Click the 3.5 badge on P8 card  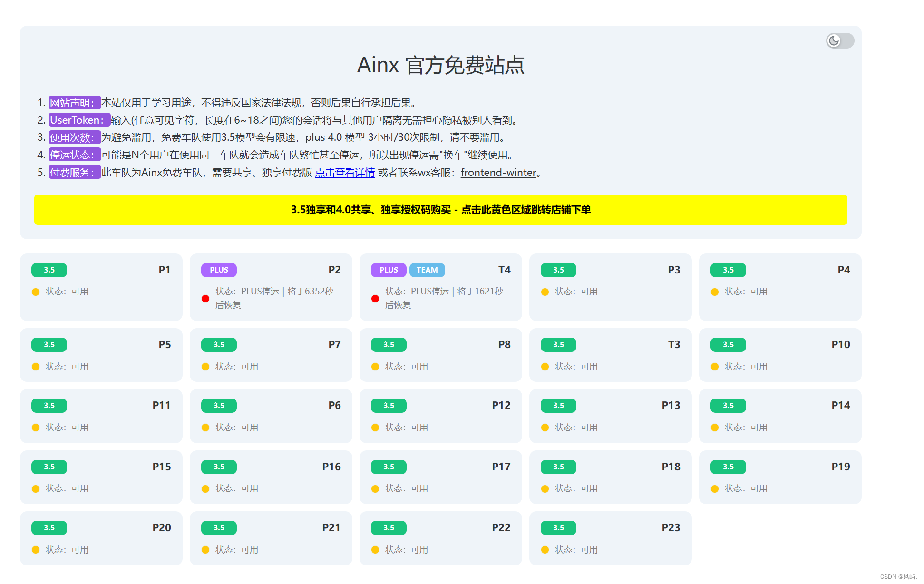[x=389, y=345]
